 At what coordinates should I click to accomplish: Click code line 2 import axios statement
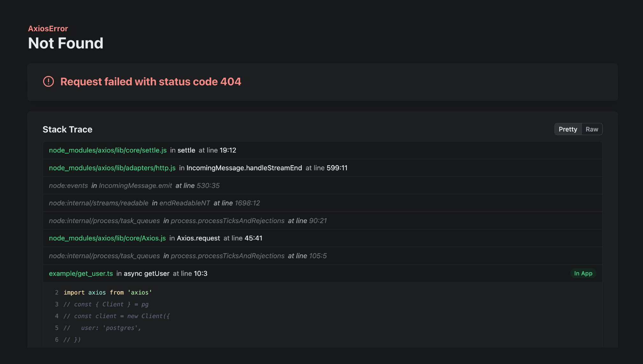[x=108, y=292]
